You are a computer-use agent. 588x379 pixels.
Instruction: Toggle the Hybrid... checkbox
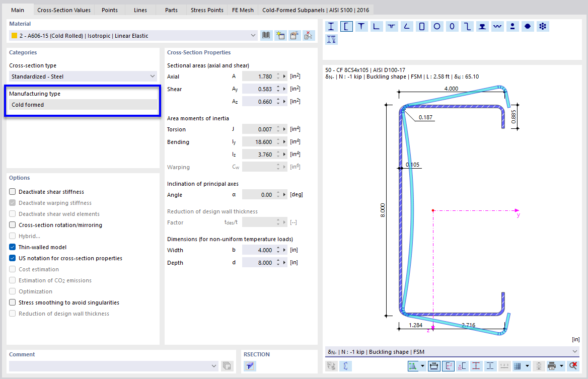tap(13, 236)
